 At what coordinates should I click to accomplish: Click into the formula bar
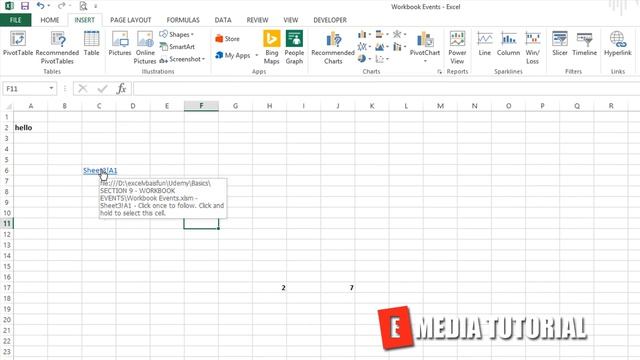[386, 89]
